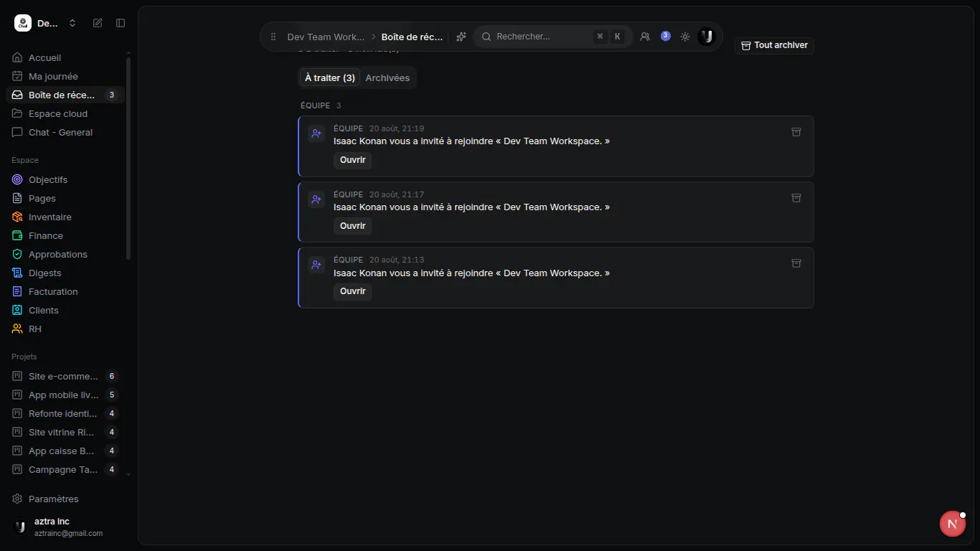
Task: Click the red N floating badge
Action: (x=953, y=524)
